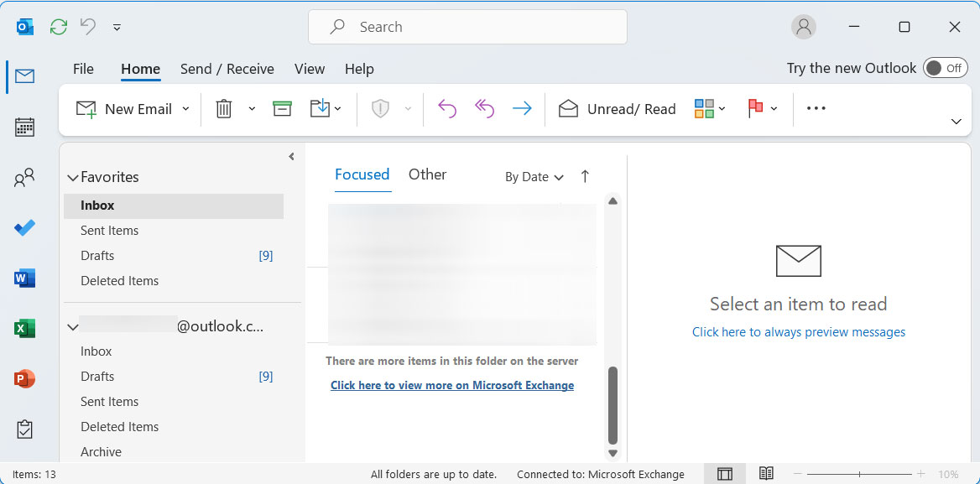
Task: Switch to the Other inbox tab
Action: [x=427, y=174]
